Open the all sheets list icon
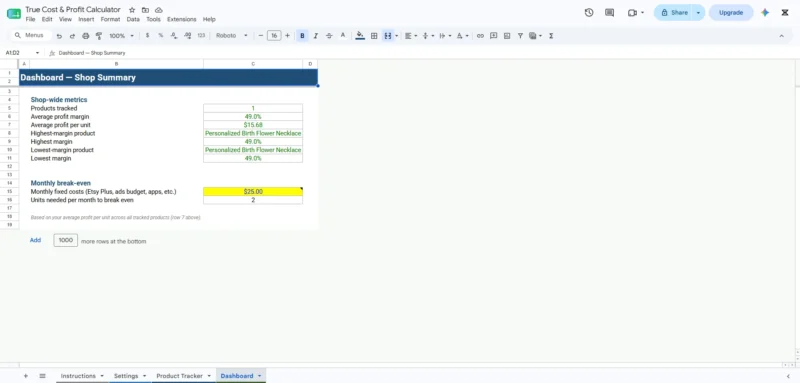This screenshot has width=800, height=383. (42, 376)
